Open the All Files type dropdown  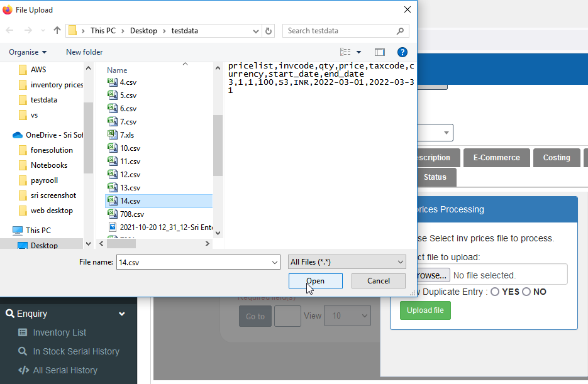[347, 262]
